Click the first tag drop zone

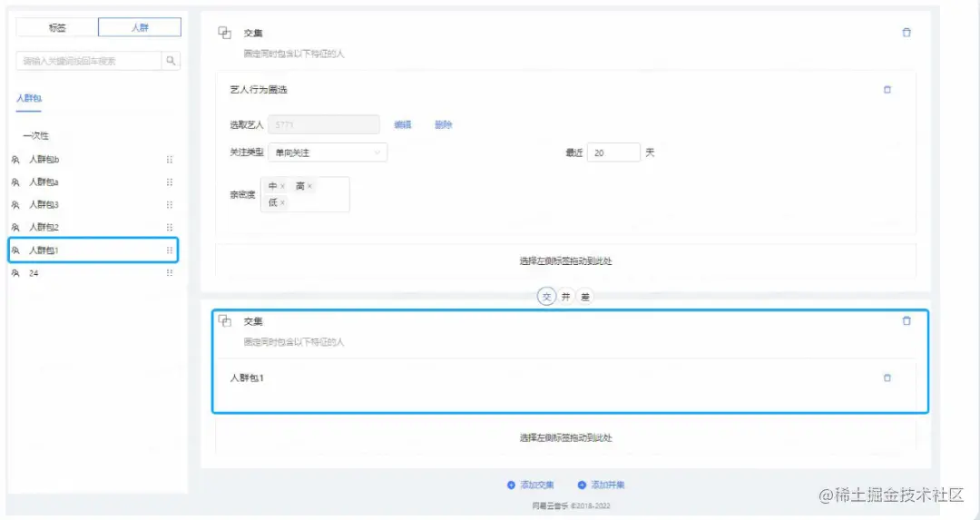coord(565,261)
